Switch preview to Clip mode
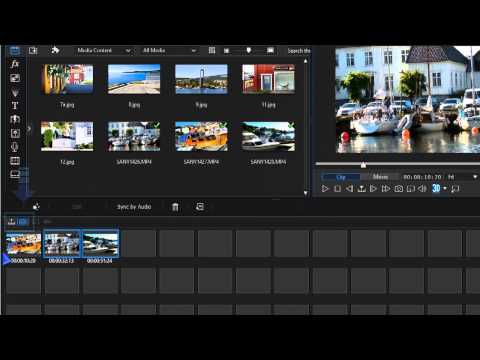Viewport: 480px width, 360px height. tap(341, 177)
